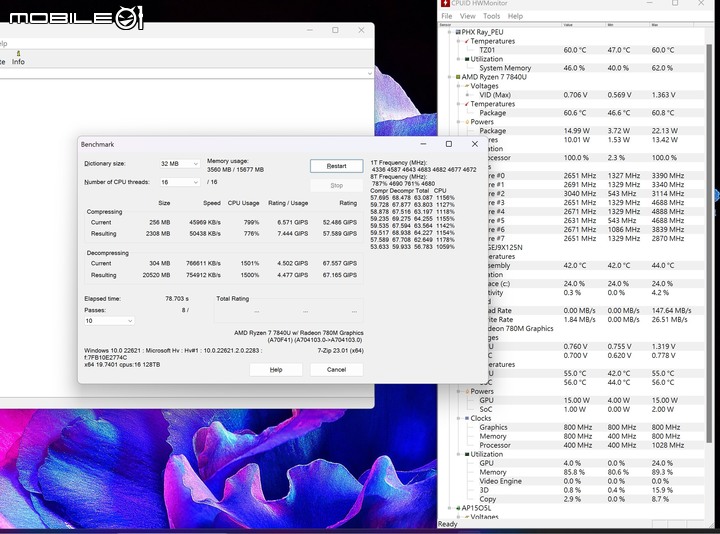The image size is (720, 534).
Task: Click the Powers icon under AMD Ryzen 7 7840U
Action: coord(467,122)
